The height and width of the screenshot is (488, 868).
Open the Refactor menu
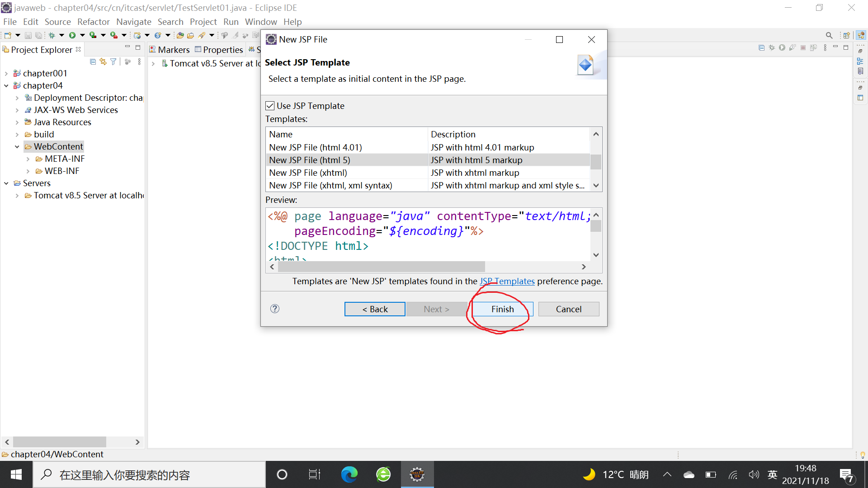tap(93, 22)
